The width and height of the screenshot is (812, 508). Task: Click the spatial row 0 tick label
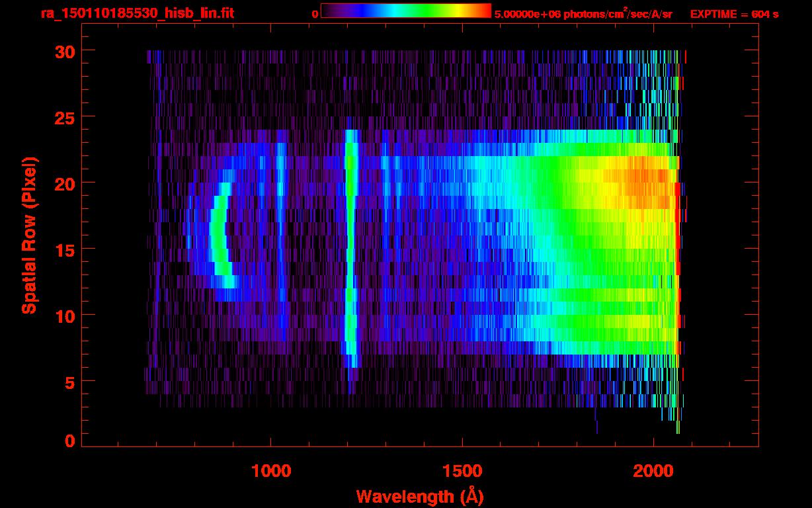pyautogui.click(x=69, y=441)
